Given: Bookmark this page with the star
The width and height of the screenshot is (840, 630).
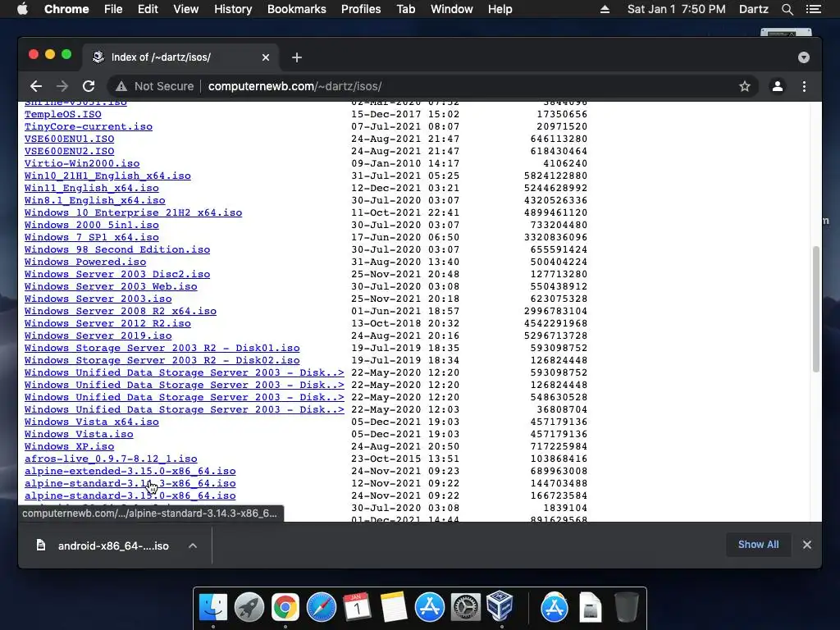Looking at the screenshot, I should (x=745, y=86).
